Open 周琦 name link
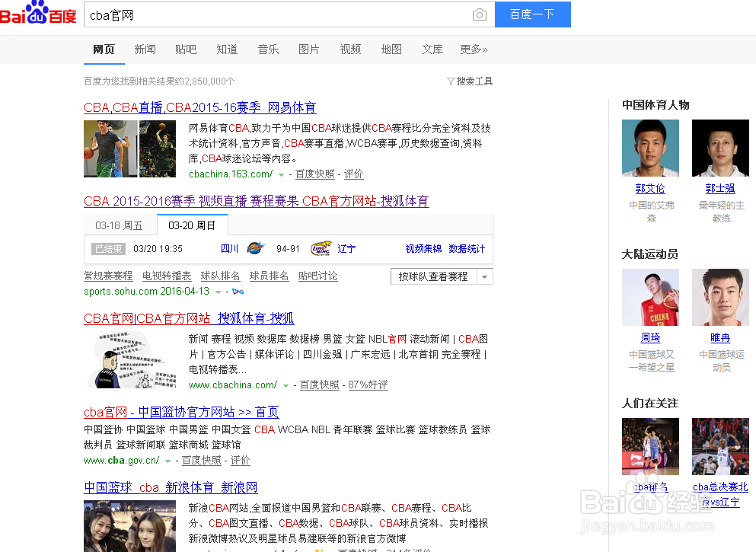This screenshot has height=552, width=756. point(650,338)
